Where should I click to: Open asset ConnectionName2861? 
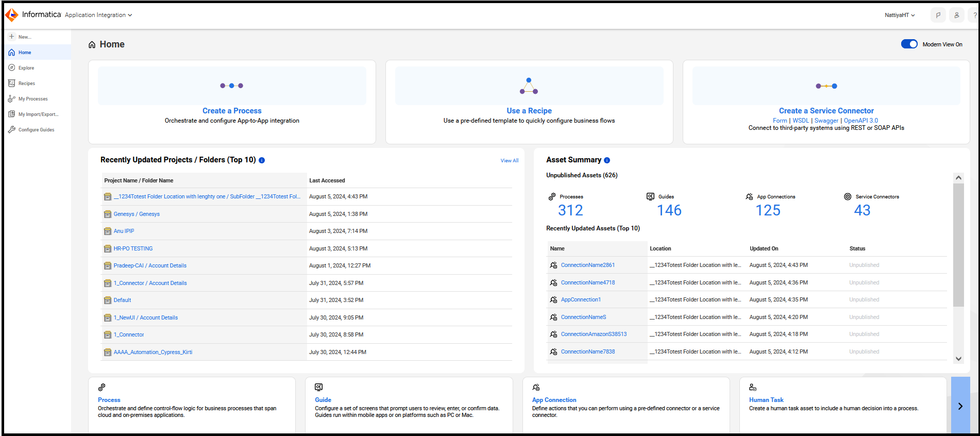(587, 265)
